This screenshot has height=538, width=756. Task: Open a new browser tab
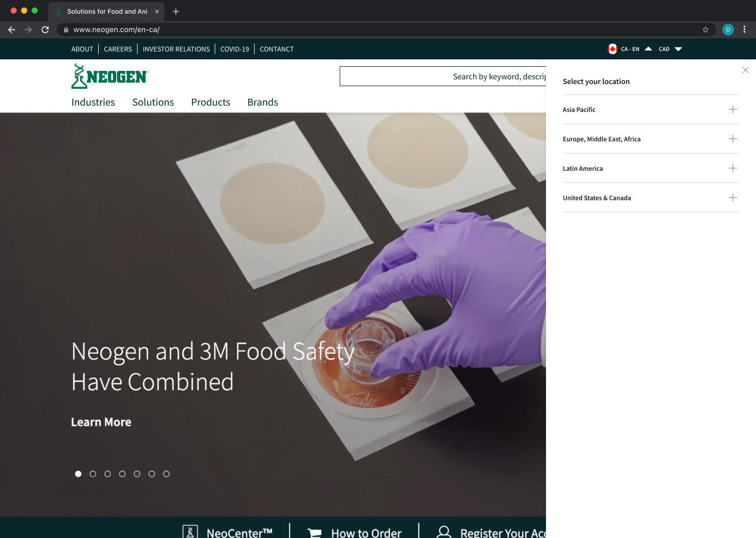point(176,12)
